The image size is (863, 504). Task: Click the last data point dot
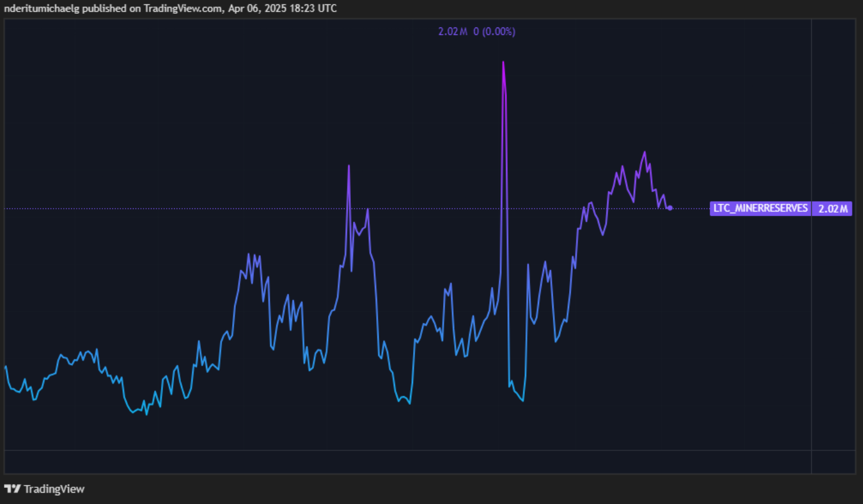(670, 208)
